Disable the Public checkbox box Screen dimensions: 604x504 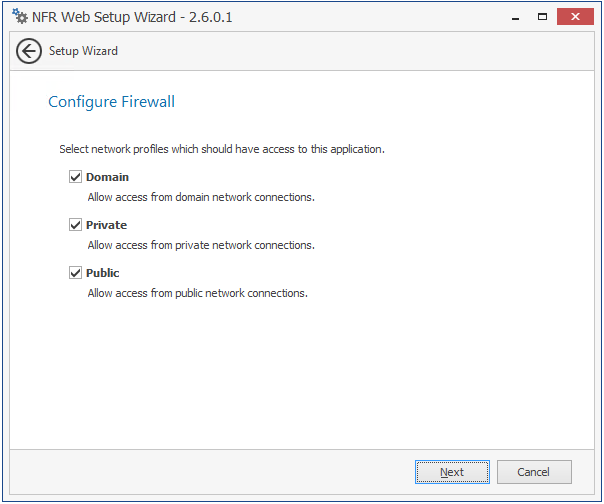click(x=75, y=273)
